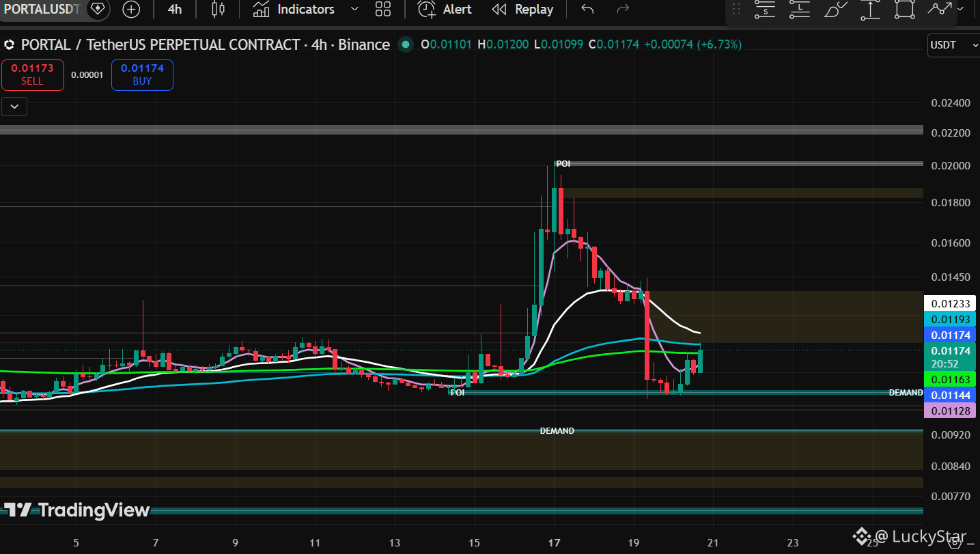980x554 pixels.
Task: Click date 9 on the time axis
Action: tap(236, 544)
